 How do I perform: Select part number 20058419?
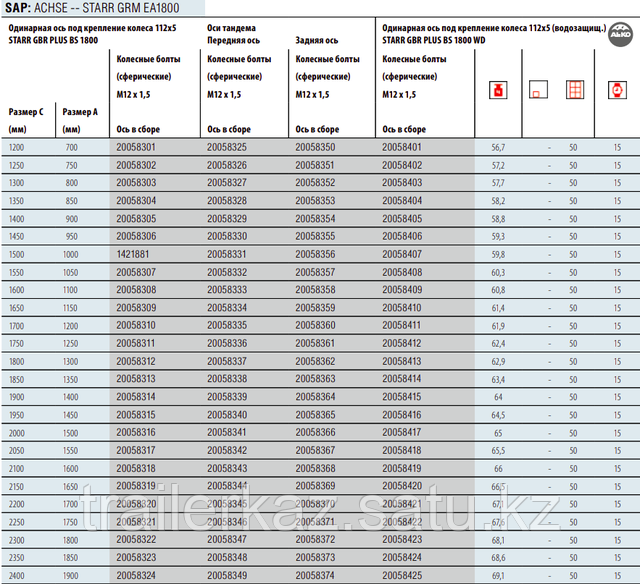tap(402, 468)
